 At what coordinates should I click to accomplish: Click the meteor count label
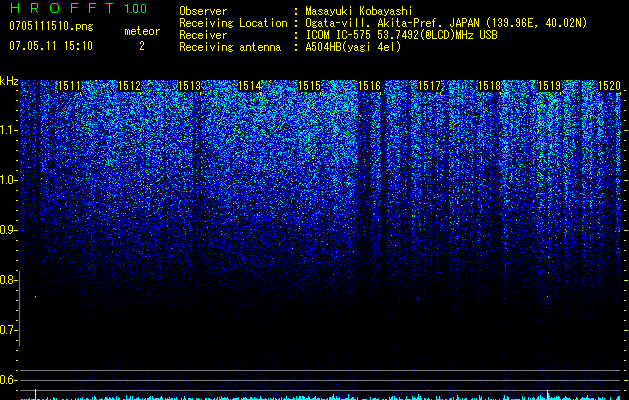click(x=142, y=31)
